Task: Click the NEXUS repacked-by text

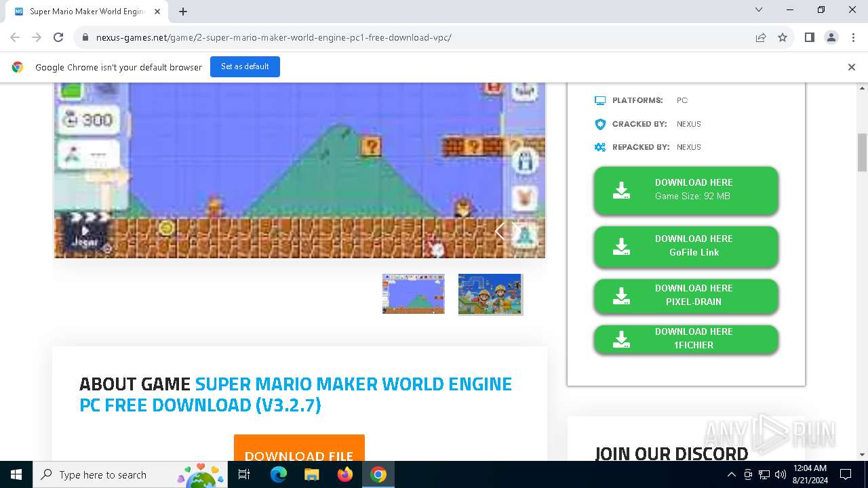Action: [x=688, y=147]
